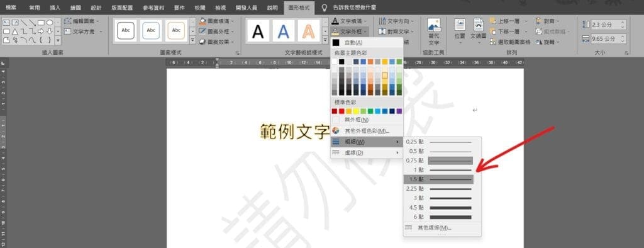Select 0.25 點 line weight
The width and height of the screenshot is (644, 248).
(438, 142)
